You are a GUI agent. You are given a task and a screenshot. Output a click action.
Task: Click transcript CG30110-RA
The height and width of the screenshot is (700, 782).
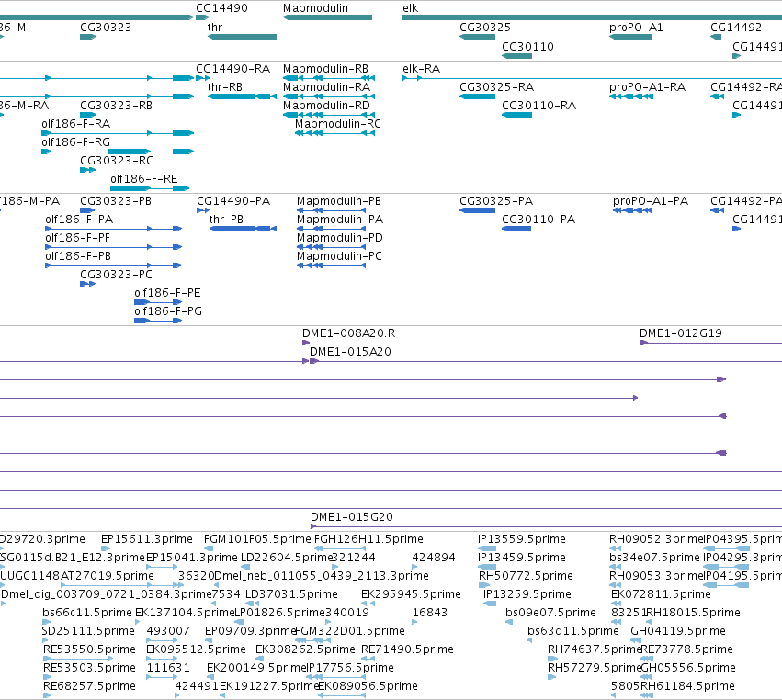538,106
